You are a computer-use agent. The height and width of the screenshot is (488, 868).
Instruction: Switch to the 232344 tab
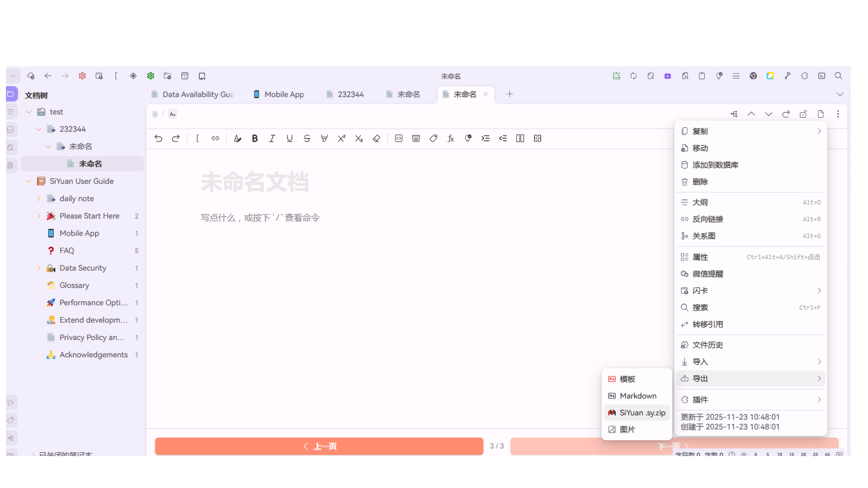pos(350,94)
